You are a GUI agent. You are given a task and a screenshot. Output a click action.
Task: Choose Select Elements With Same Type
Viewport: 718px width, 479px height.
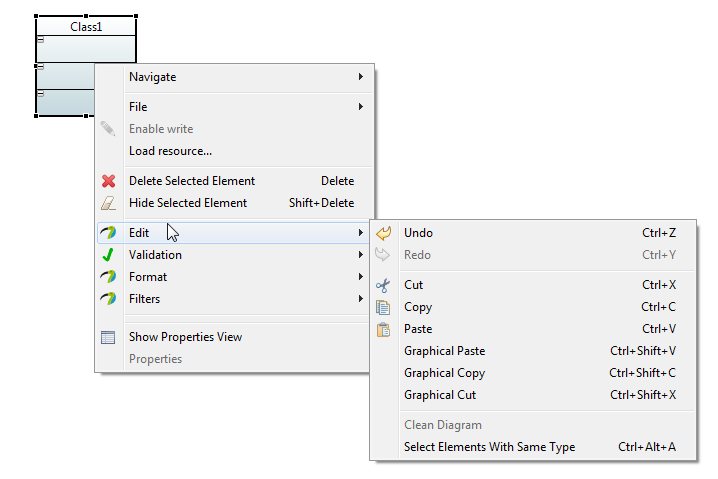pyautogui.click(x=533, y=447)
